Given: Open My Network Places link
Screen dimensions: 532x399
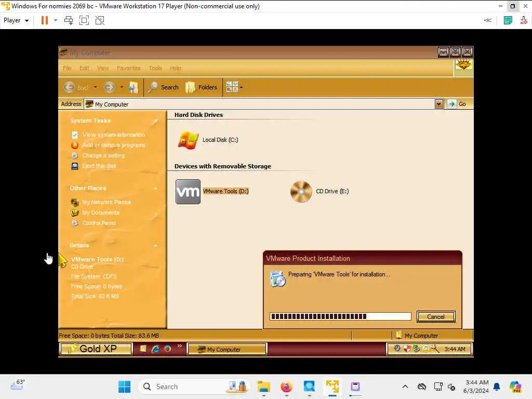Looking at the screenshot, I should [x=107, y=202].
